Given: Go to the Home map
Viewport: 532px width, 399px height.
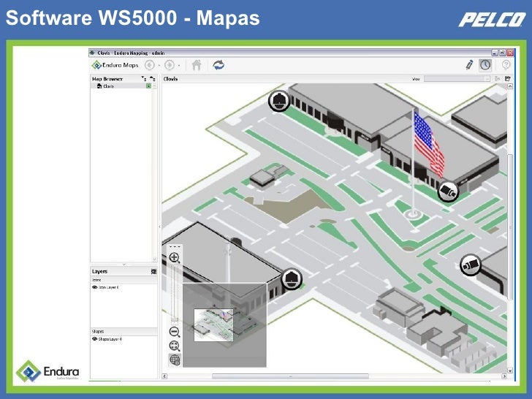Looking at the screenshot, I should pyautogui.click(x=197, y=65).
